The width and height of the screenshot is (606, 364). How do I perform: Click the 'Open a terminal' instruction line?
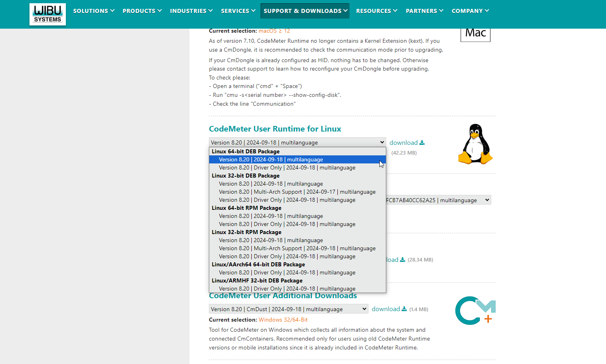[255, 86]
